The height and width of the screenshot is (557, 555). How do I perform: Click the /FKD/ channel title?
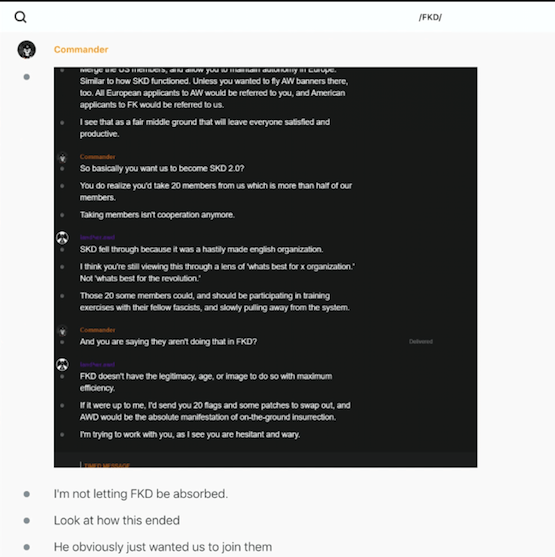(430, 17)
